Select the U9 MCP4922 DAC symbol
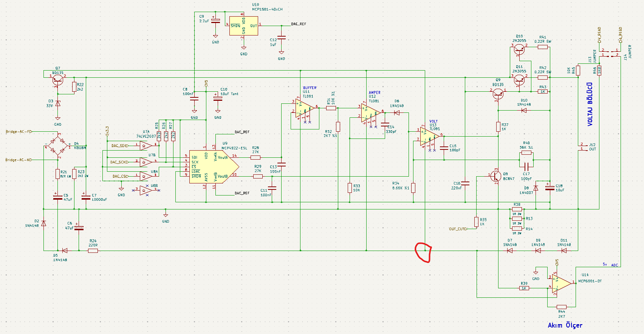This screenshot has width=644, height=334. tap(214, 167)
